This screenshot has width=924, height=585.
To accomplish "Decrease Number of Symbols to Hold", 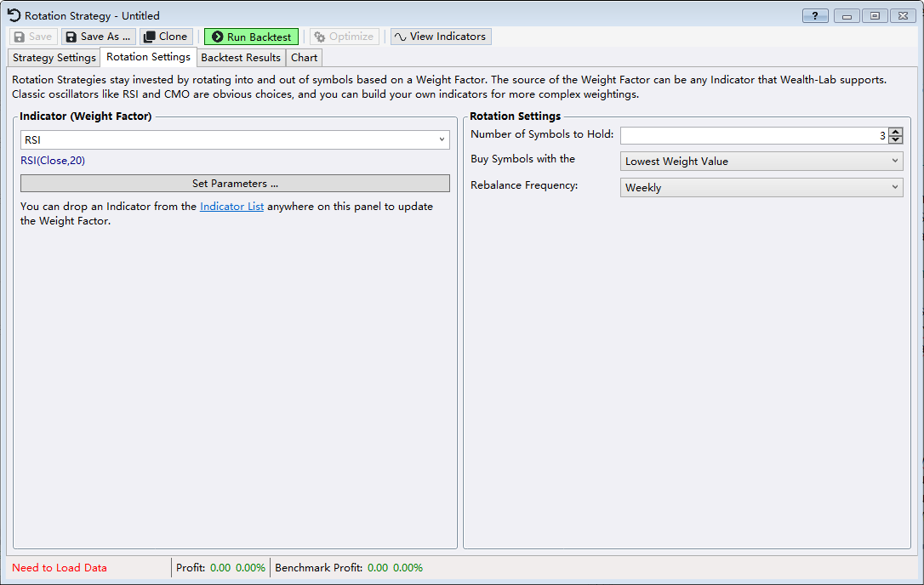I will coord(895,139).
